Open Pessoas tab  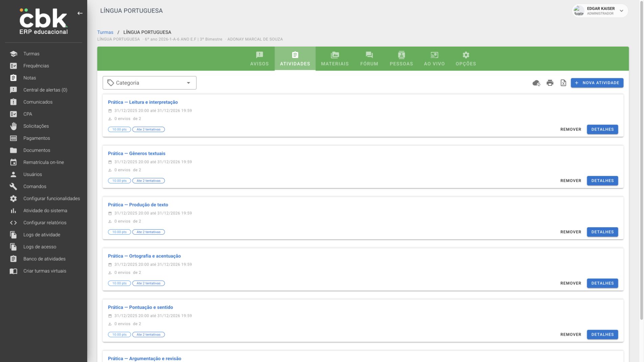[401, 59]
